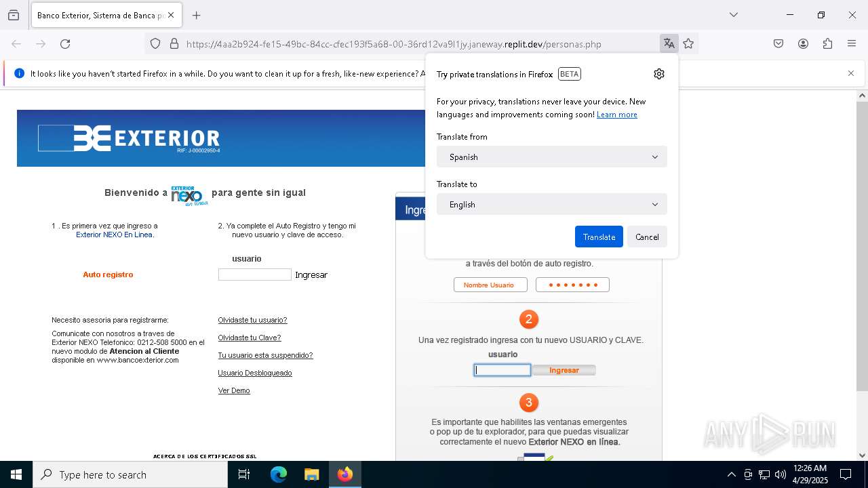Screen dimensions: 868x488
Task: Dismiss the Firefox refresh notification bar
Action: 851,73
